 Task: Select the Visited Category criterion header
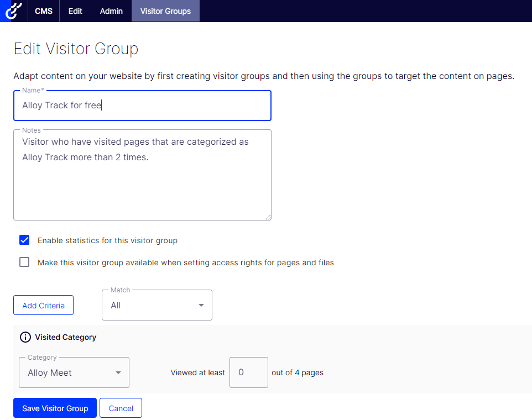[x=65, y=337]
